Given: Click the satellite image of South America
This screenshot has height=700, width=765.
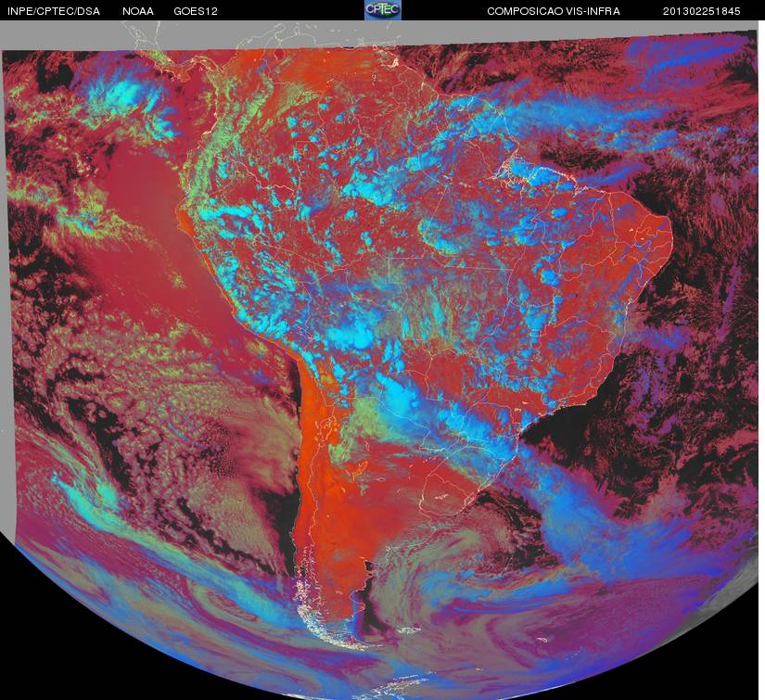Looking at the screenshot, I should (382, 360).
